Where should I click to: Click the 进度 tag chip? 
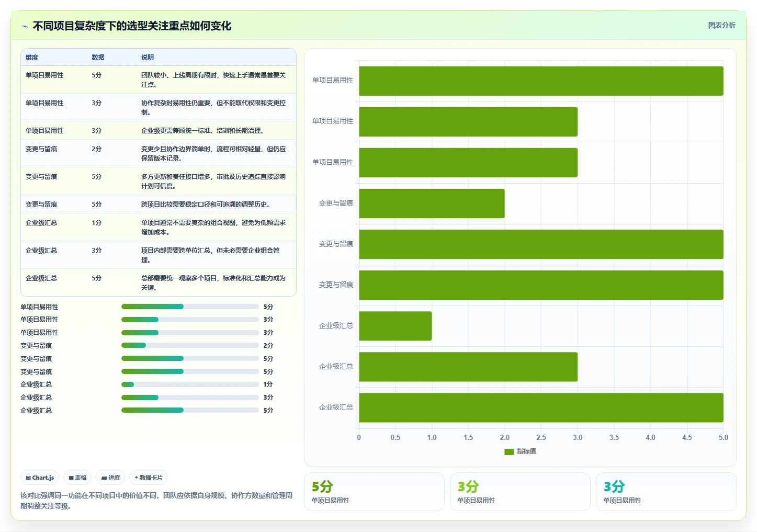(110, 478)
